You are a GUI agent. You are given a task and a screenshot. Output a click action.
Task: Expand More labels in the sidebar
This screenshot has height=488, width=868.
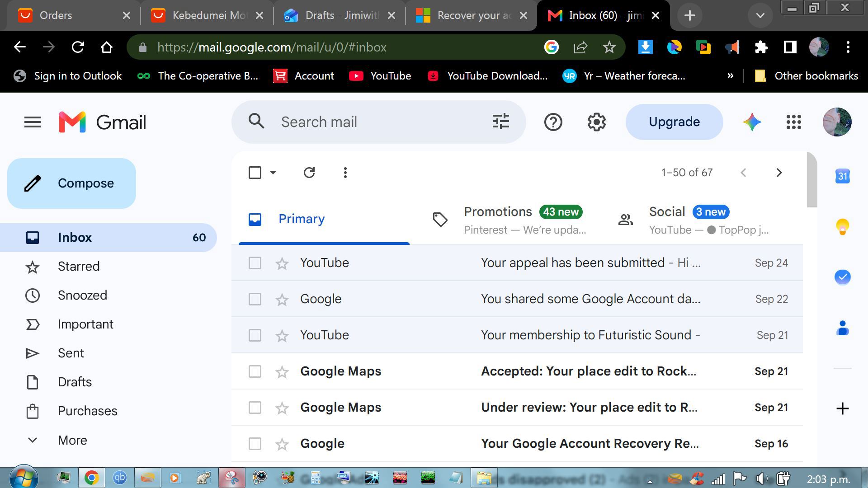pos(72,440)
